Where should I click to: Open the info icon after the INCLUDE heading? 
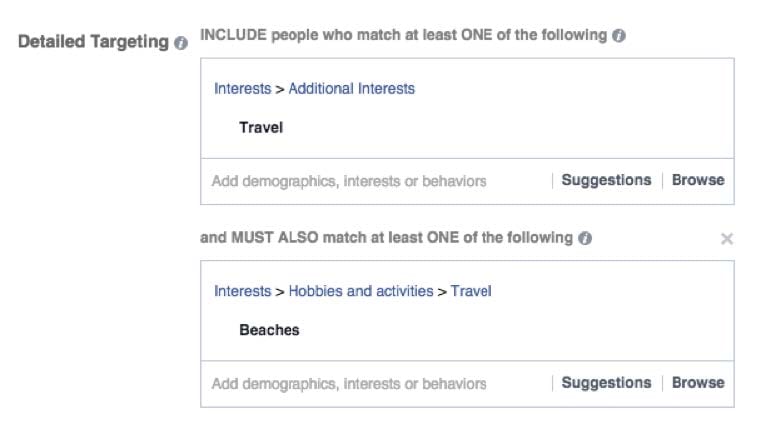pyautogui.click(x=619, y=35)
